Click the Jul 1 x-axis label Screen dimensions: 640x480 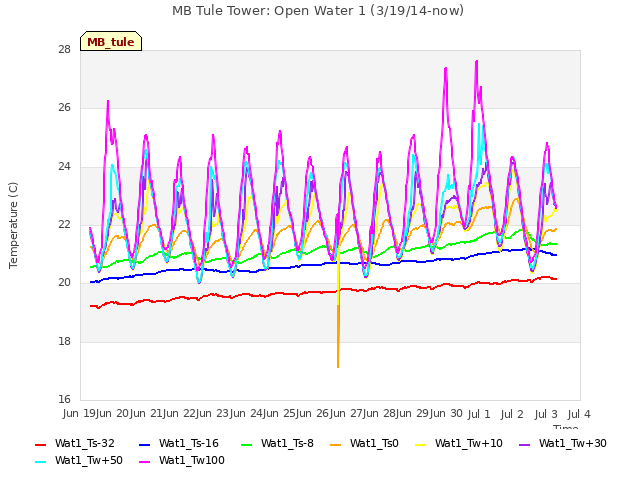479,415
